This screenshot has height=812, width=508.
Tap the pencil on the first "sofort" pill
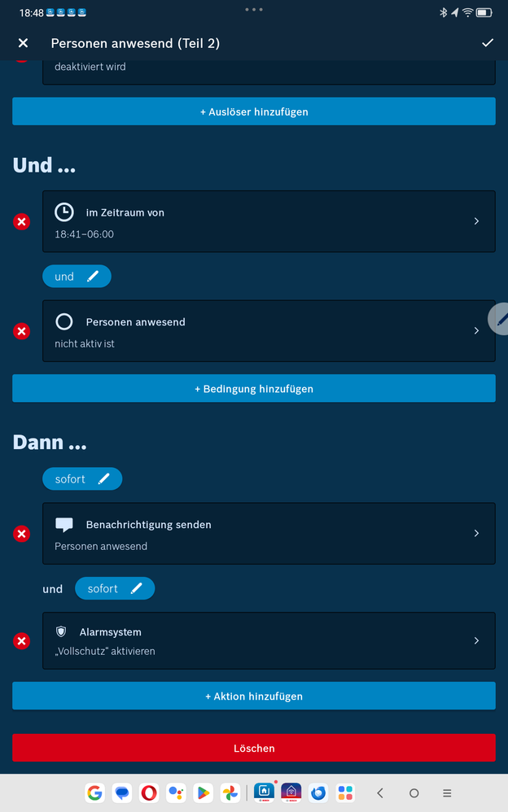[104, 478]
